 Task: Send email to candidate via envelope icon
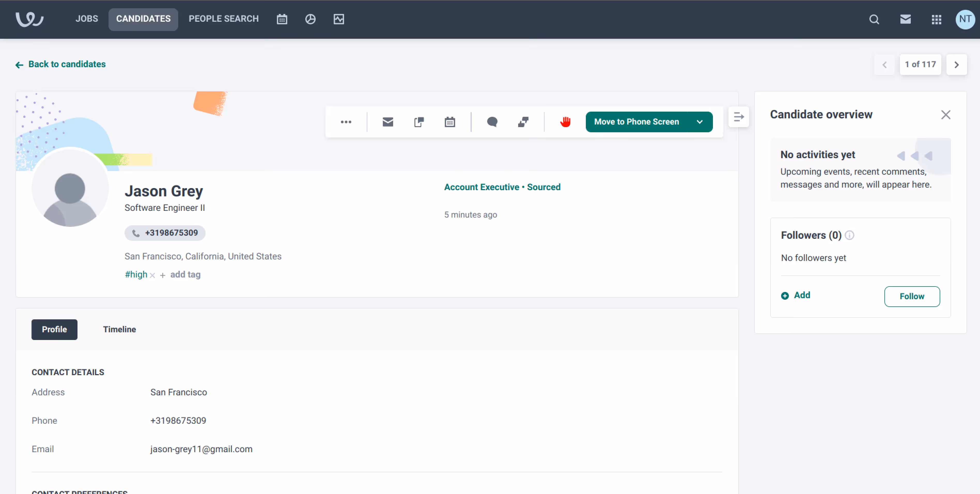[388, 122]
